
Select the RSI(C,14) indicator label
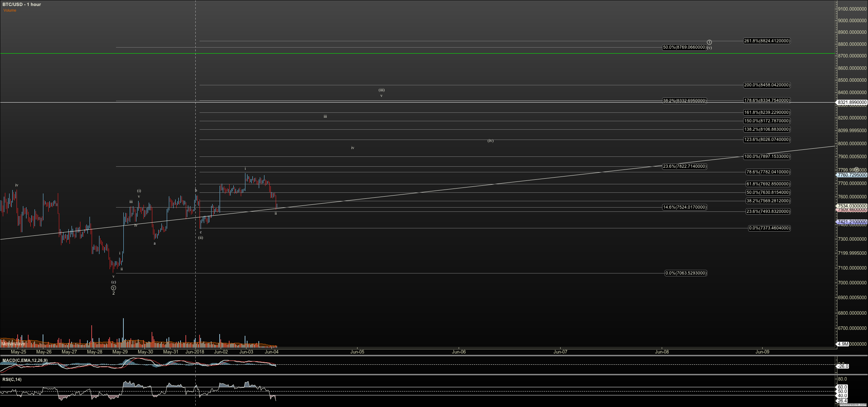[x=12, y=380]
